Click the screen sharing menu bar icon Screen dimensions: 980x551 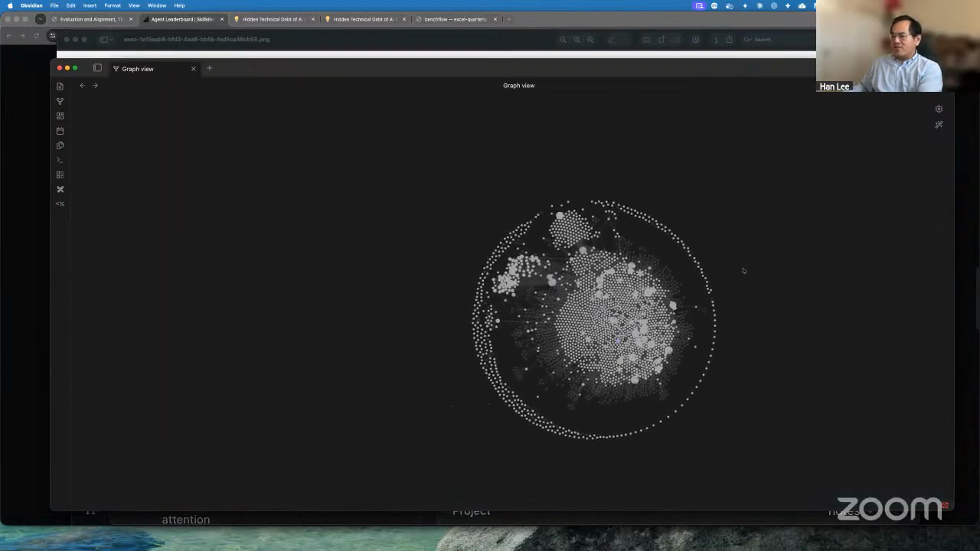pyautogui.click(x=699, y=5)
